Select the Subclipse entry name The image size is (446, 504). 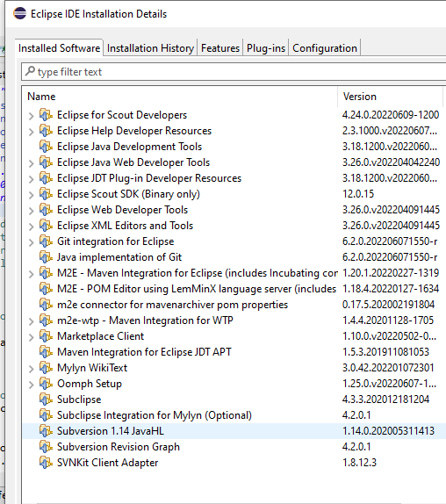click(x=79, y=400)
